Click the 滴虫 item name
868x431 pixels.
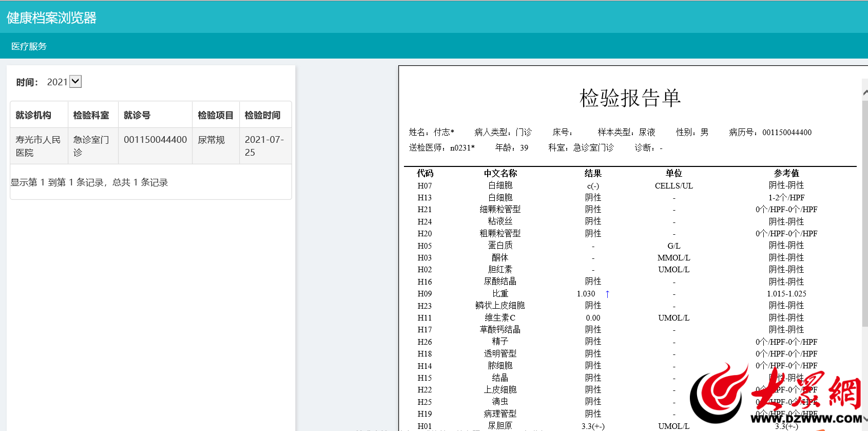point(500,402)
